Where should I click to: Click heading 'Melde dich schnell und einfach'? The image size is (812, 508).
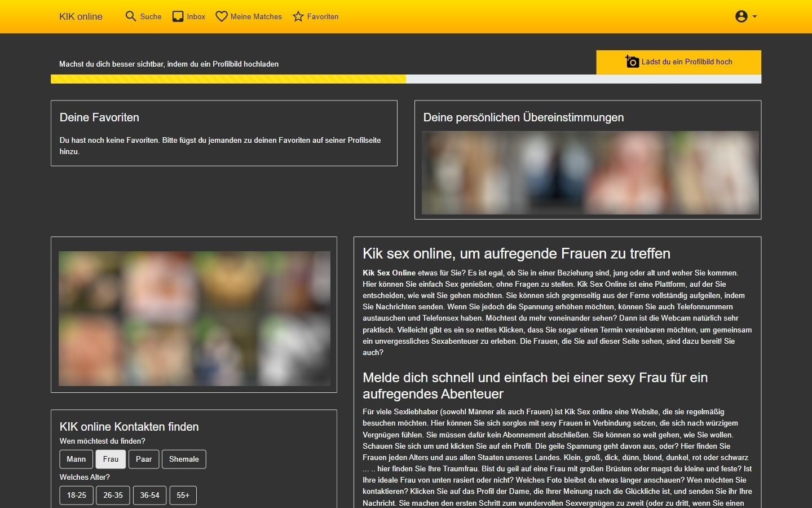point(535,386)
